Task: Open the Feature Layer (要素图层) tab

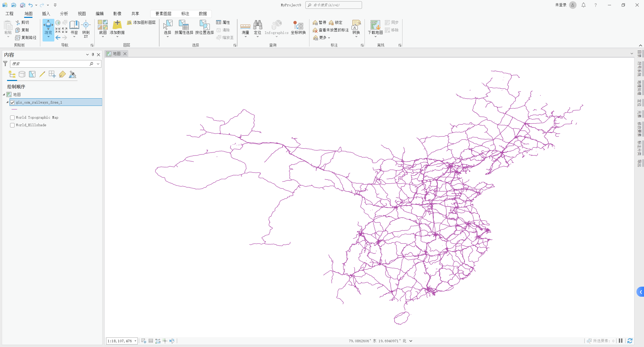Action: [163, 14]
